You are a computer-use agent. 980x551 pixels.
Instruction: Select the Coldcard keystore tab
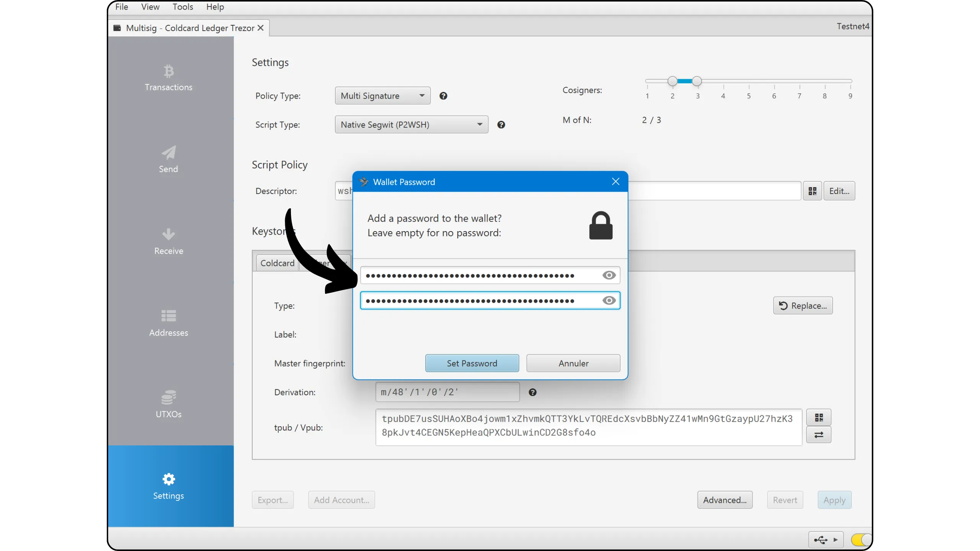point(277,263)
